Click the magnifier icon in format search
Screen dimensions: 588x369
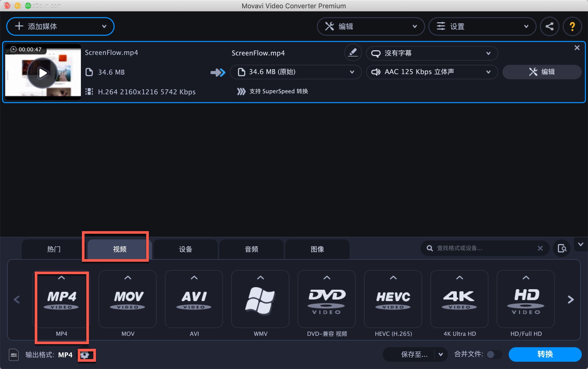430,248
